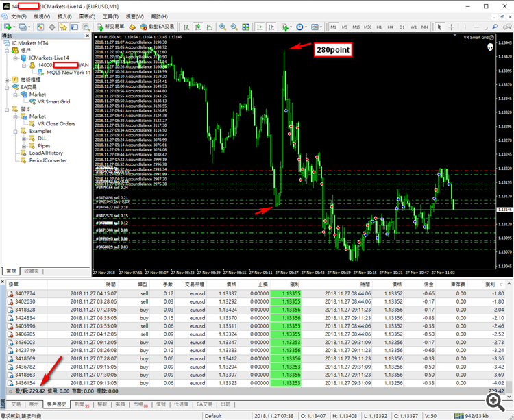Select the vertical line drawing tool
Viewport: 514px width, 420px height.
coord(465,27)
